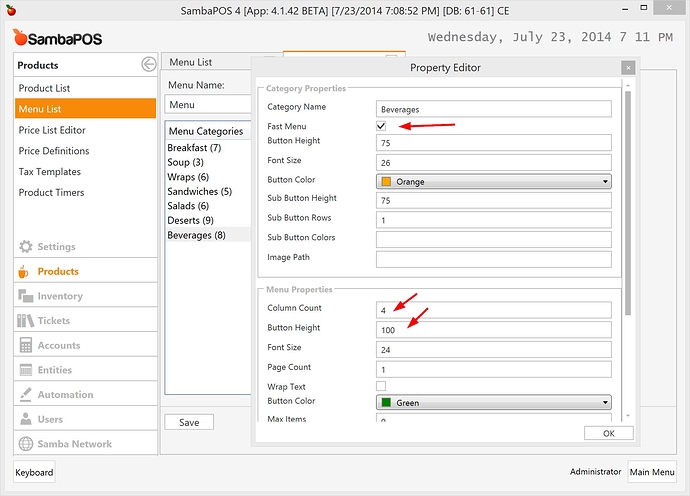
Task: Open the Automation section
Action: (x=85, y=394)
